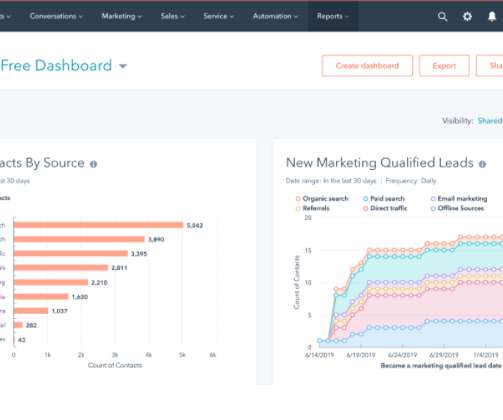503x420 pixels.
Task: Click the Shared visibility link
Action: [x=490, y=121]
